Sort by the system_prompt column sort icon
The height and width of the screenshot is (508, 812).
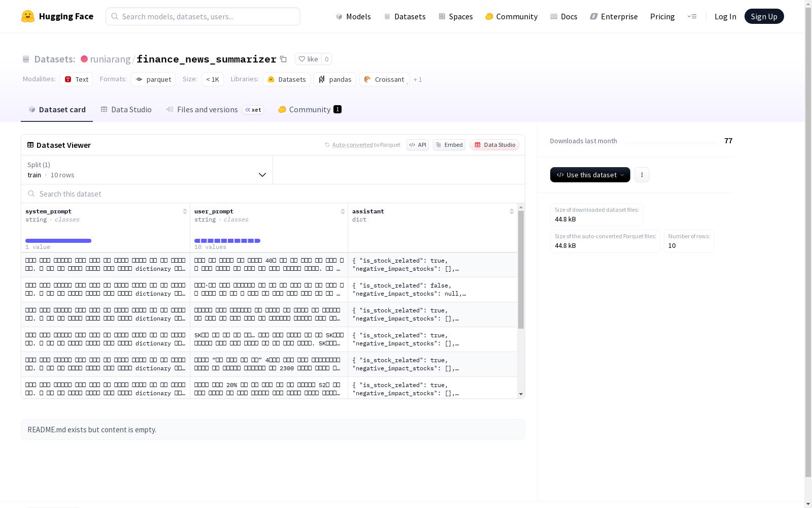[185, 211]
